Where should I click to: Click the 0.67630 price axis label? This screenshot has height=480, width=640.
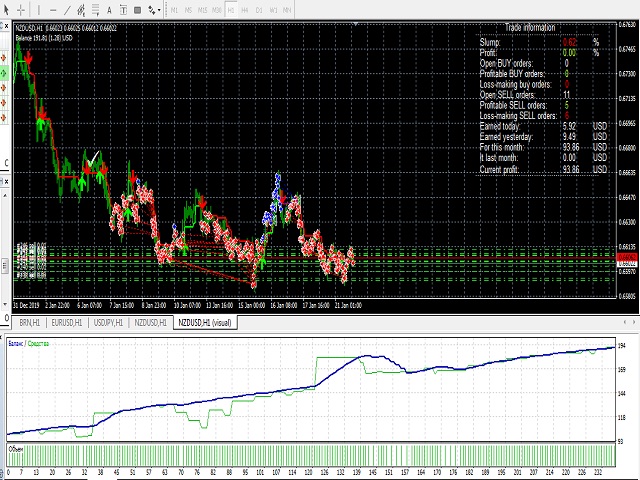click(x=628, y=24)
